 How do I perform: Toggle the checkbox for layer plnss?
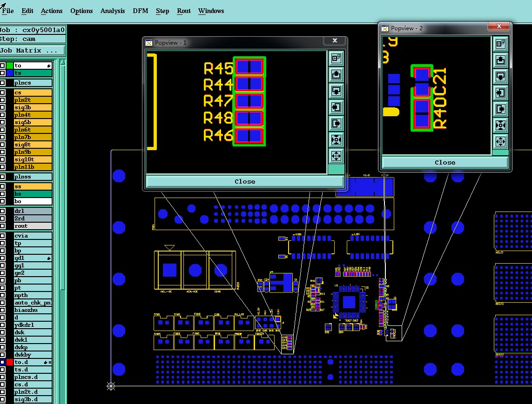pyautogui.click(x=2, y=177)
